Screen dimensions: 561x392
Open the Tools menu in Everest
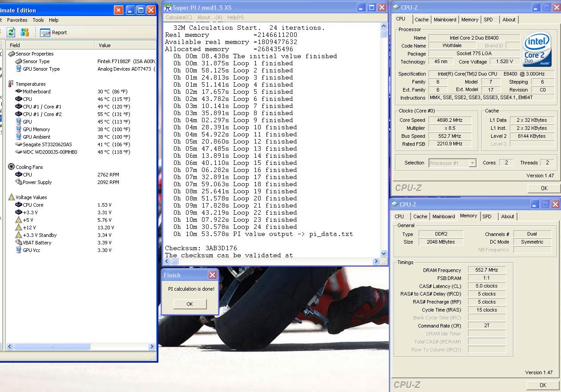tap(38, 20)
